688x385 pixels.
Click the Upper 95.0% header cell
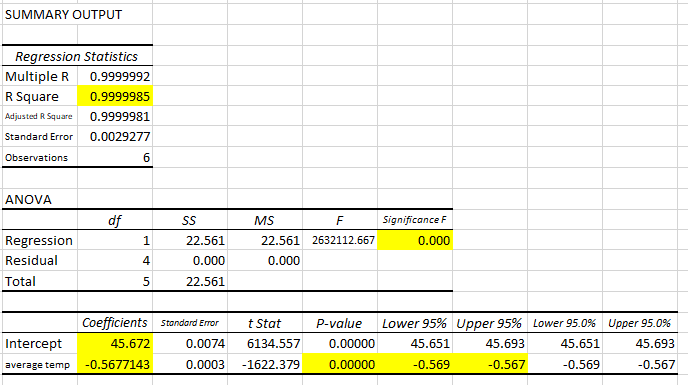pos(640,323)
